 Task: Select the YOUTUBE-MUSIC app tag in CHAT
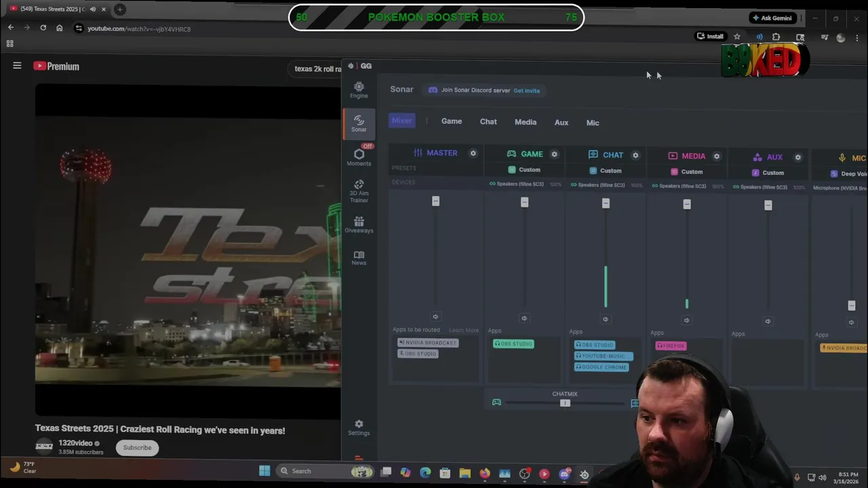click(604, 356)
